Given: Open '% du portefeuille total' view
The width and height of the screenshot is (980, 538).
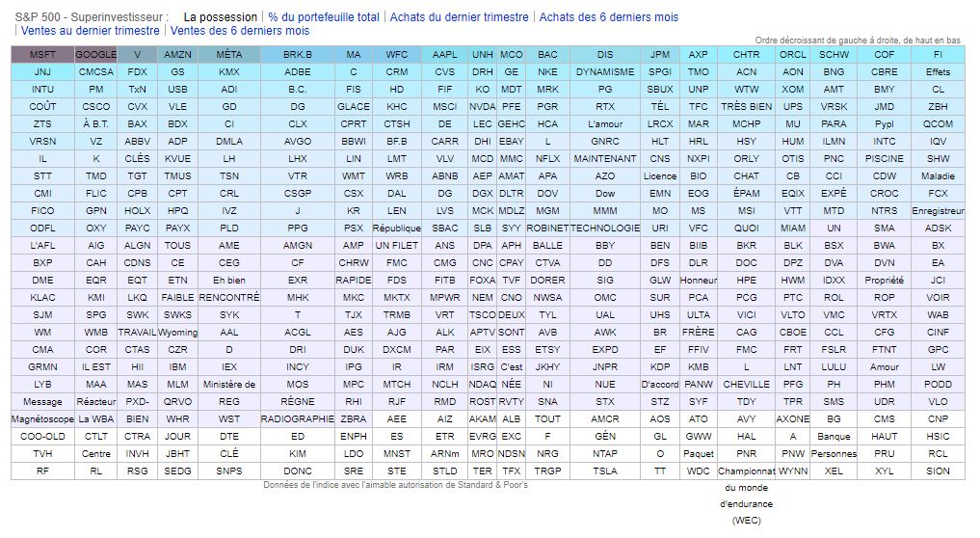Looking at the screenshot, I should pos(324,17).
